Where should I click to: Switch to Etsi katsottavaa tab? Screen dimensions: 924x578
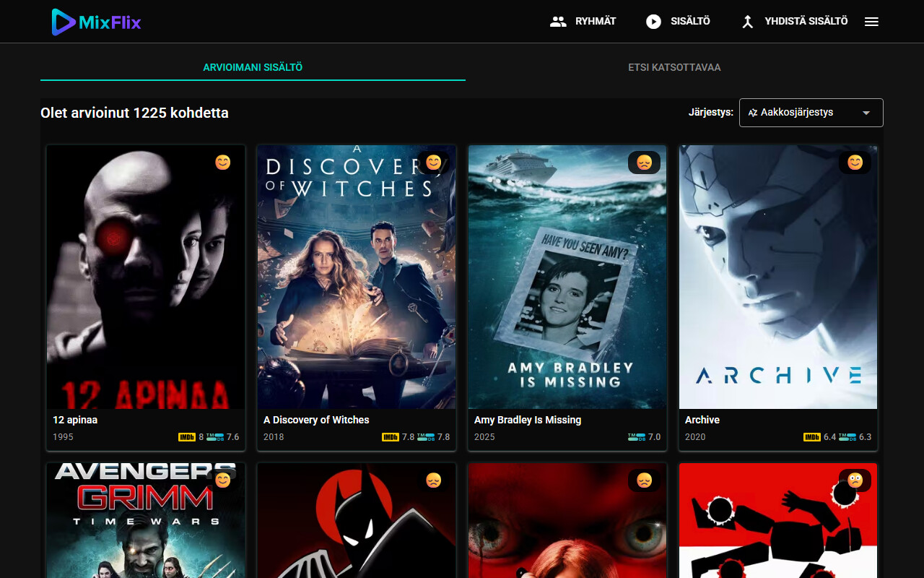[674, 67]
